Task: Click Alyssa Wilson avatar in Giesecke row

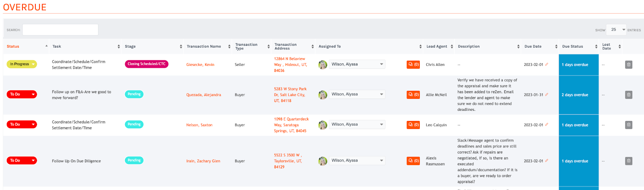Action: pyautogui.click(x=323, y=65)
